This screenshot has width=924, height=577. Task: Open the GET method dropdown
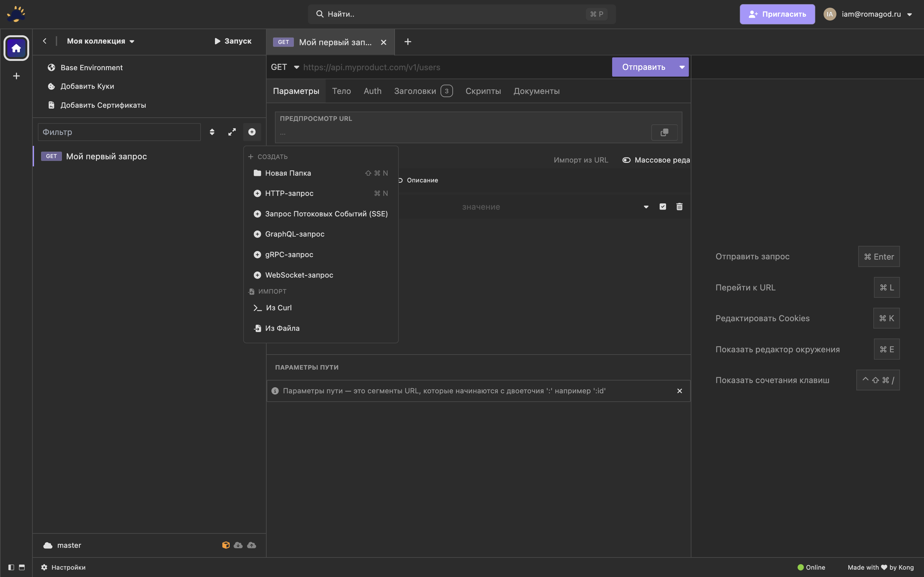(285, 67)
